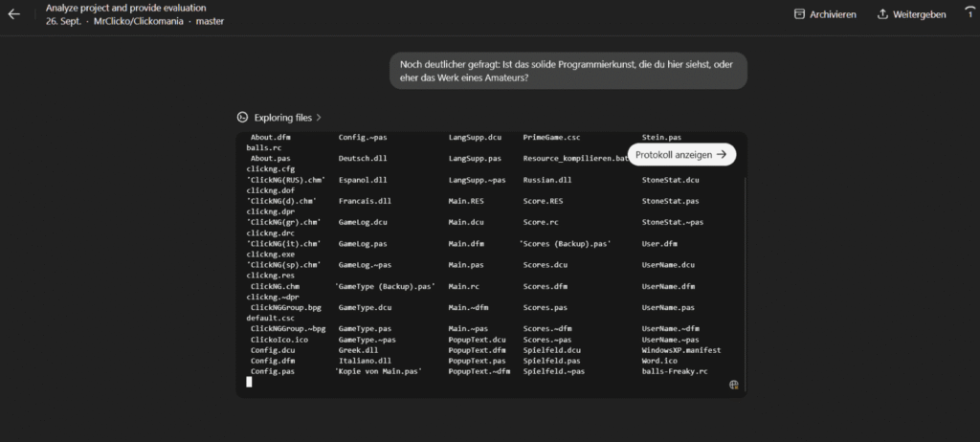Click the file name Config.dcu

[273, 350]
